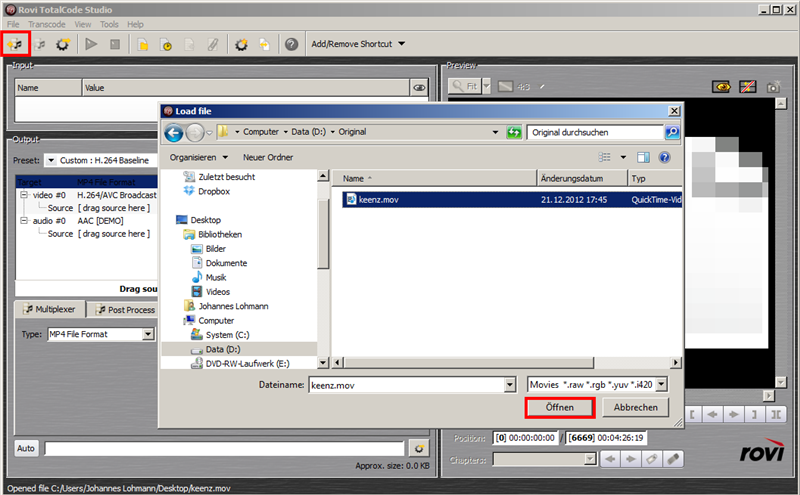Open the Dateiname combo box arrow

tap(509, 385)
